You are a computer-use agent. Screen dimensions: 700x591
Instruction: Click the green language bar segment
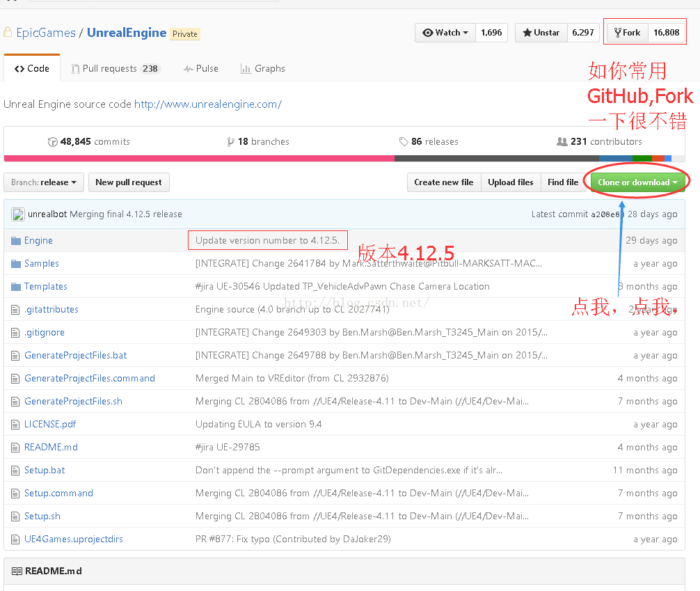click(x=642, y=158)
